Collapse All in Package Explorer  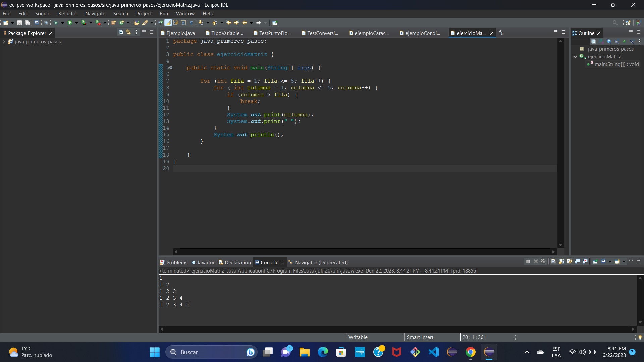pyautogui.click(x=121, y=32)
